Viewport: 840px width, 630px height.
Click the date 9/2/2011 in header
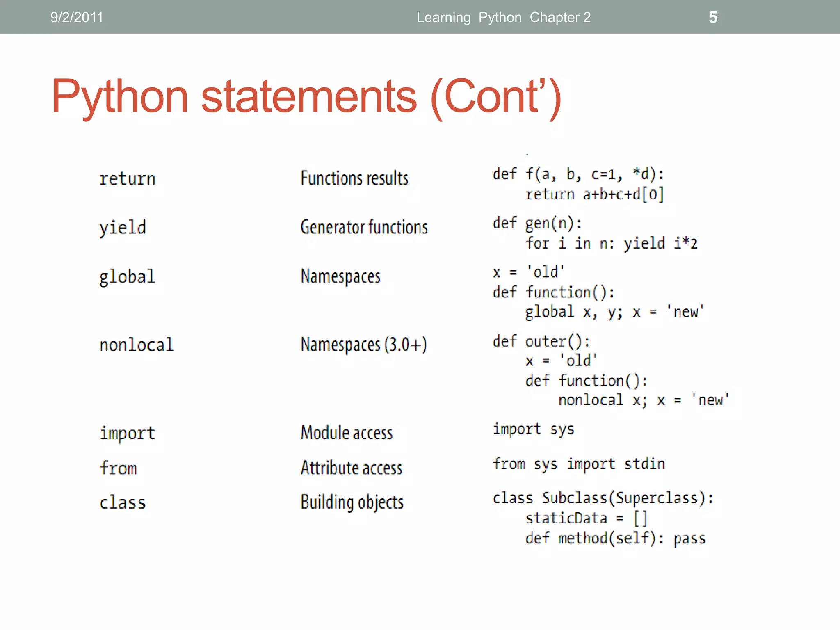[77, 17]
